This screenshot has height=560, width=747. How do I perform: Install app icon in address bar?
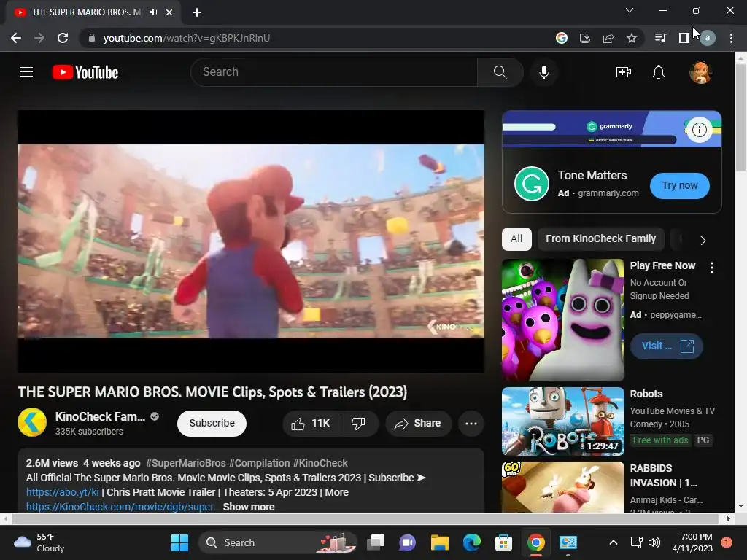(584, 38)
